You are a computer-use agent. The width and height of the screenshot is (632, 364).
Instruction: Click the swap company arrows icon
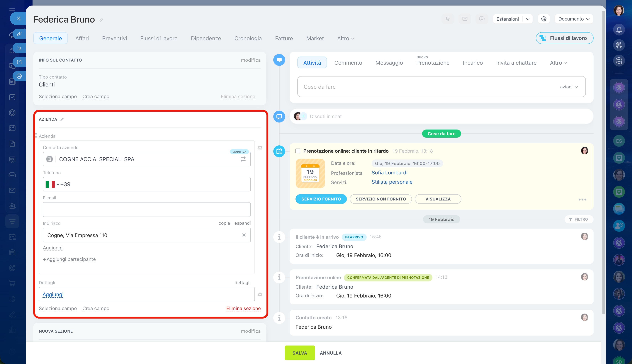coord(243,159)
